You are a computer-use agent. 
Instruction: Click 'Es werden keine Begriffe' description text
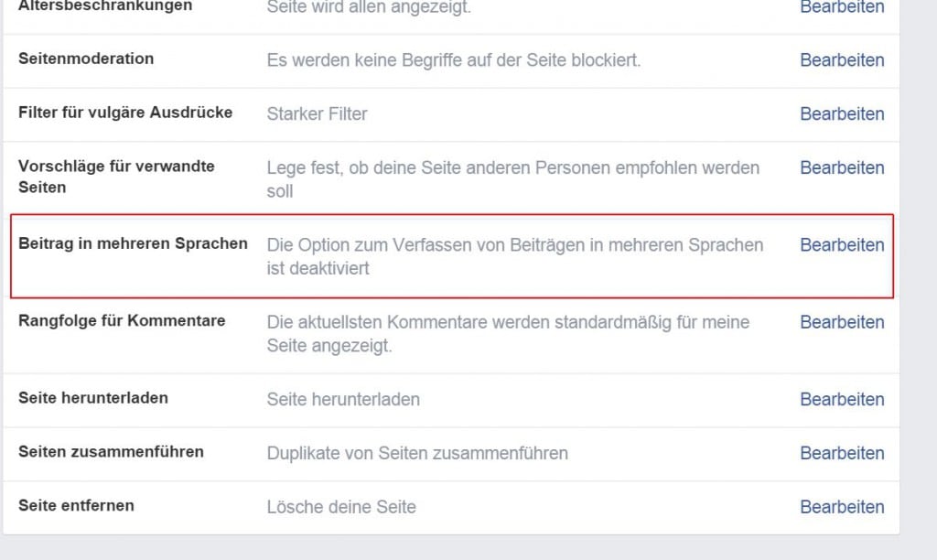[454, 60]
